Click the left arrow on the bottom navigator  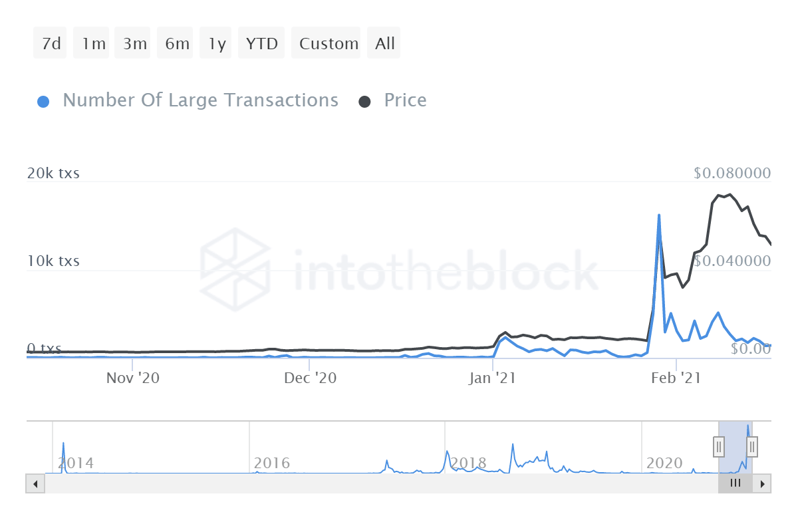tap(35, 483)
